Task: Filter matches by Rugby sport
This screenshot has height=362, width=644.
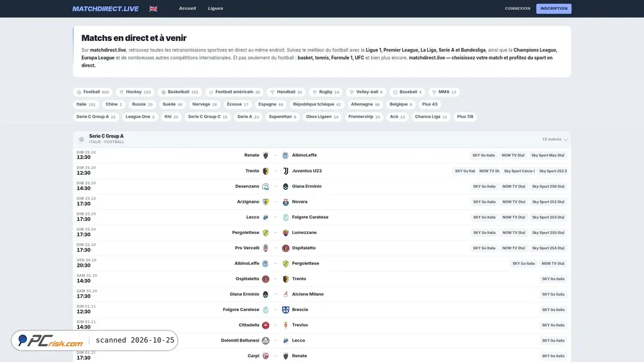Action: (326, 92)
